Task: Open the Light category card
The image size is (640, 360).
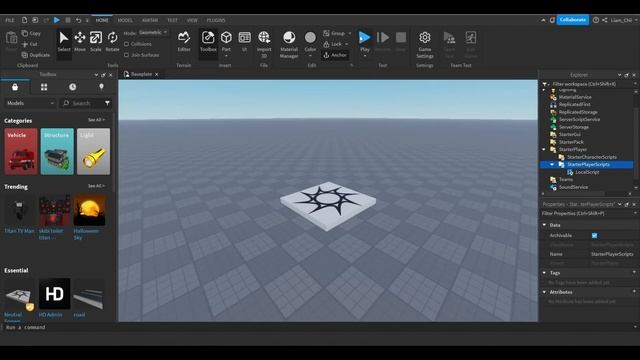Action: [x=93, y=151]
